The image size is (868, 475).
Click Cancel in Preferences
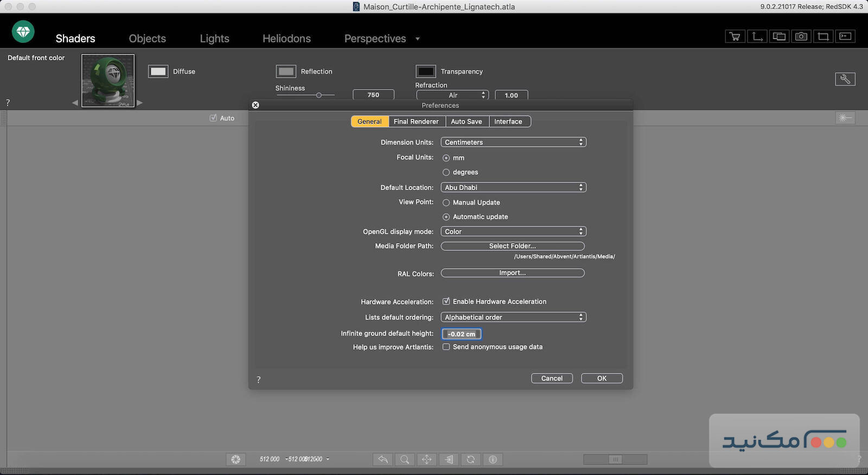click(552, 378)
